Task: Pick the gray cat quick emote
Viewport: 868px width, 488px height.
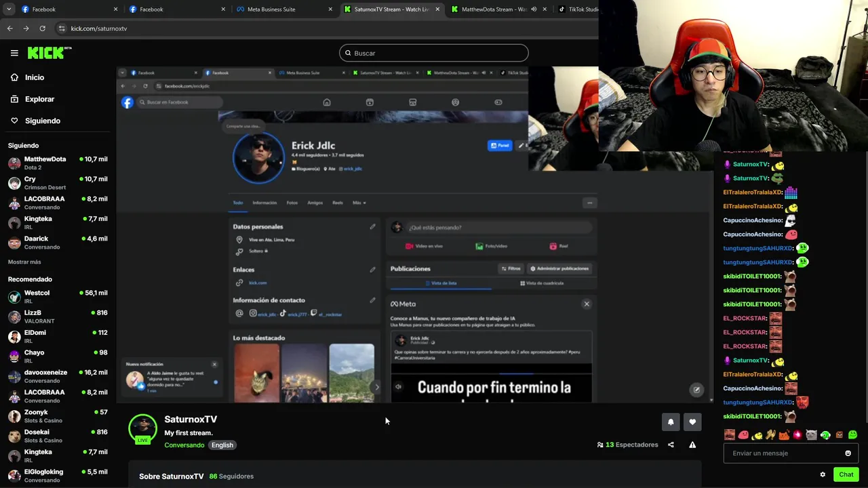Action: coord(811,434)
